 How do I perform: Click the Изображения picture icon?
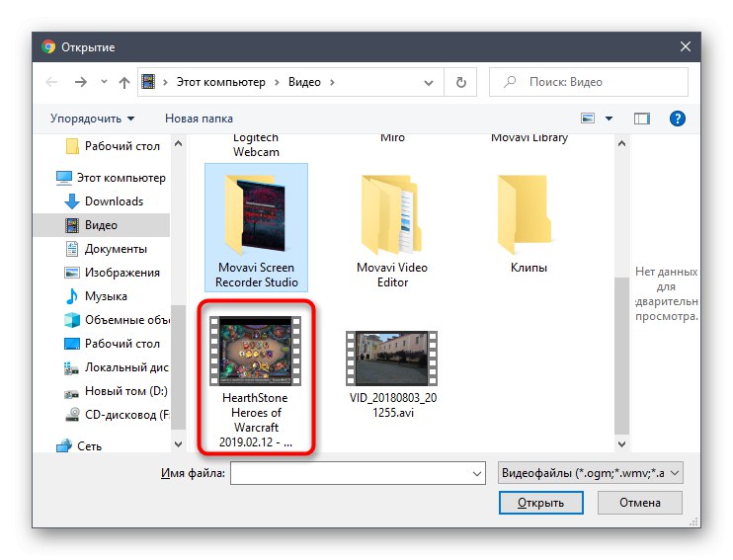point(71,273)
